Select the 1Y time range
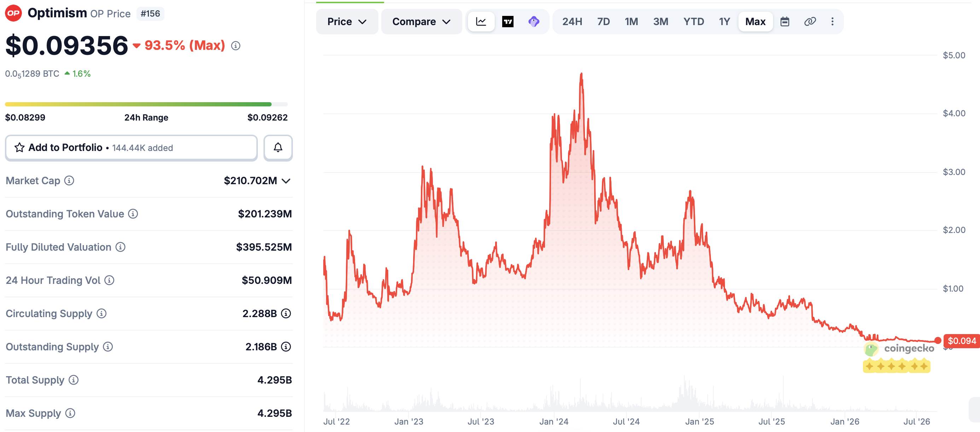Viewport: 980px width, 432px height. (724, 22)
